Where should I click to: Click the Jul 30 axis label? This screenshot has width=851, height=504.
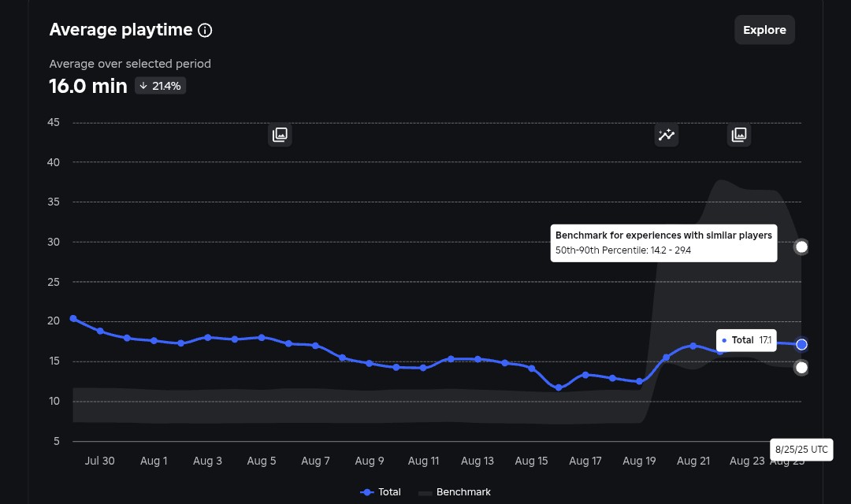coord(99,461)
